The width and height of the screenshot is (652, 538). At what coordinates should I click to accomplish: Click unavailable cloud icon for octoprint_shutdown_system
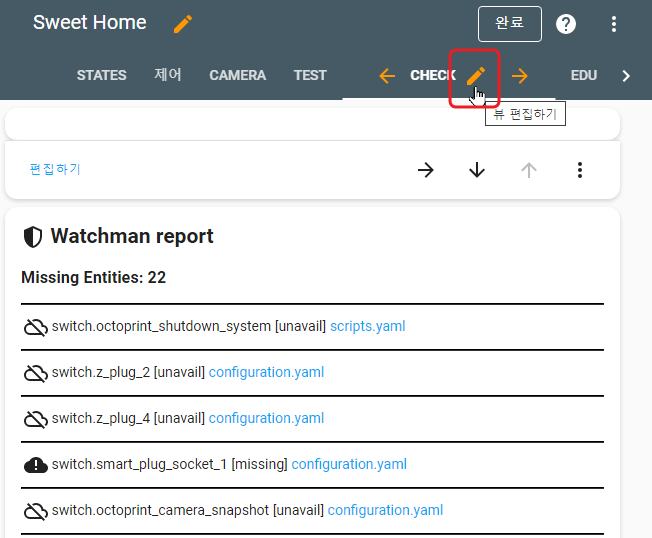click(36, 327)
